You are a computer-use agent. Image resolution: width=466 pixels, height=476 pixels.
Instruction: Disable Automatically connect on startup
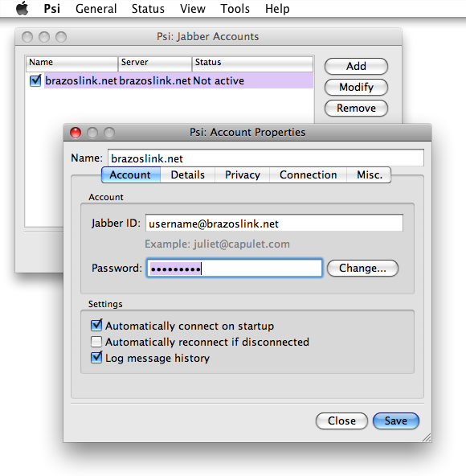pos(96,326)
